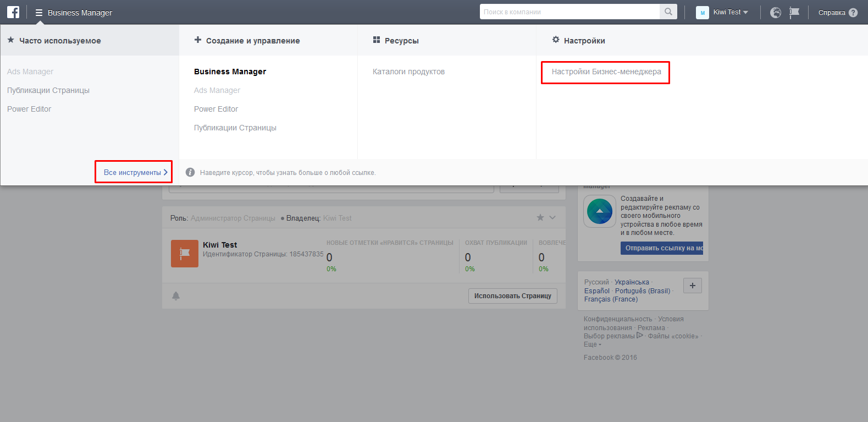Click the Идентификатор Страницы text
The width and height of the screenshot is (868, 422).
tap(263, 254)
